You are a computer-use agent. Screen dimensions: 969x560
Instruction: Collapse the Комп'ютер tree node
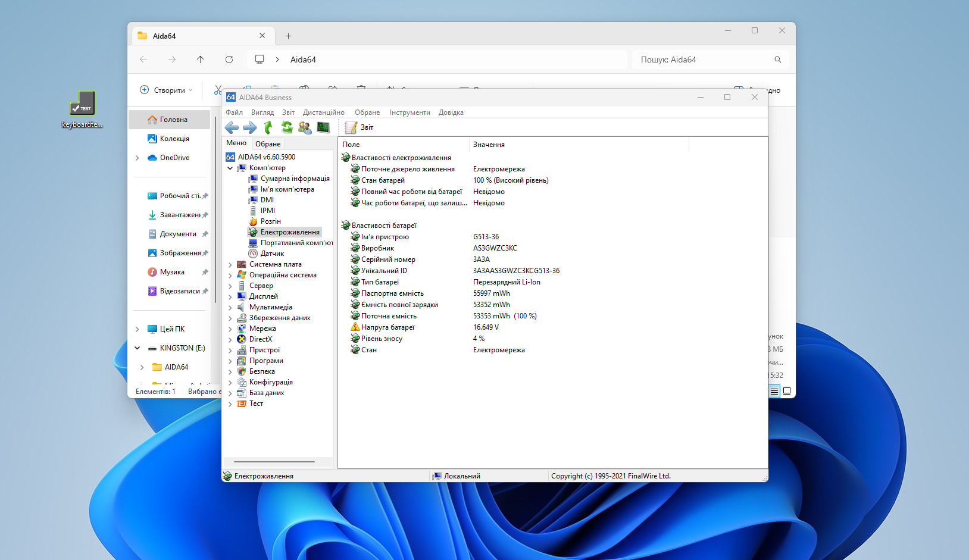pyautogui.click(x=230, y=168)
